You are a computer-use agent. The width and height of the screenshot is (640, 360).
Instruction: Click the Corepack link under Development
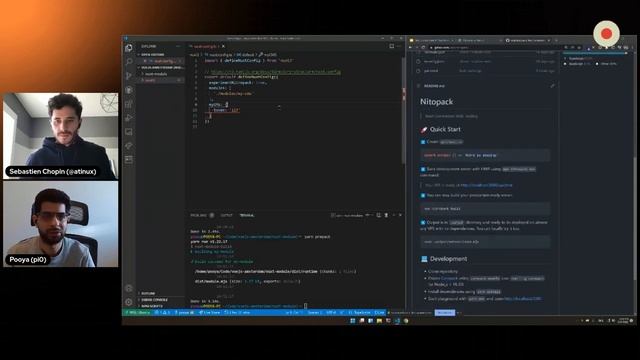point(449,278)
